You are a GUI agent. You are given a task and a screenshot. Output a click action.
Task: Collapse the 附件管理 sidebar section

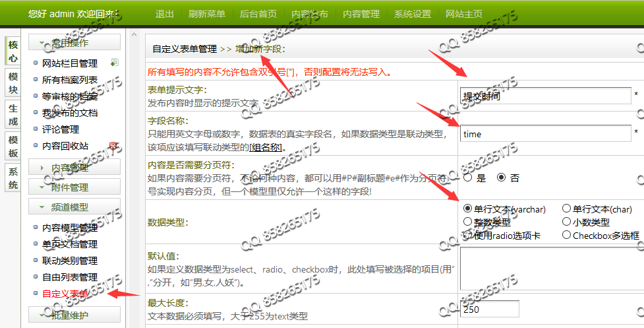74,187
